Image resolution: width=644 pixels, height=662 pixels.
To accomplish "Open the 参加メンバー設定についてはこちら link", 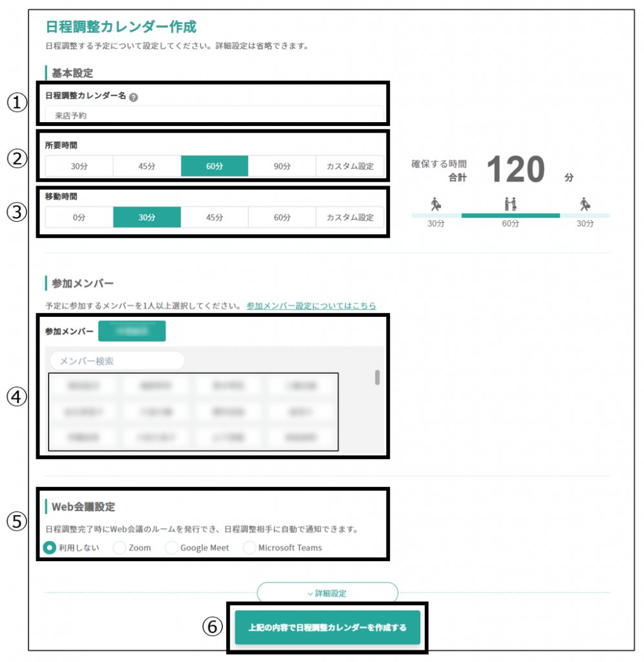I will [x=311, y=306].
